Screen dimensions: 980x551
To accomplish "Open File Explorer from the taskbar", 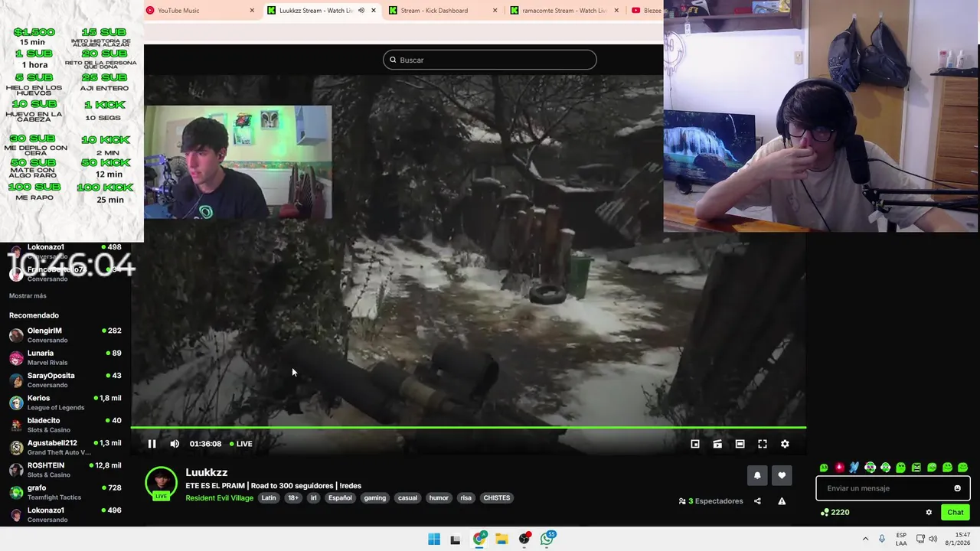I will tap(501, 539).
